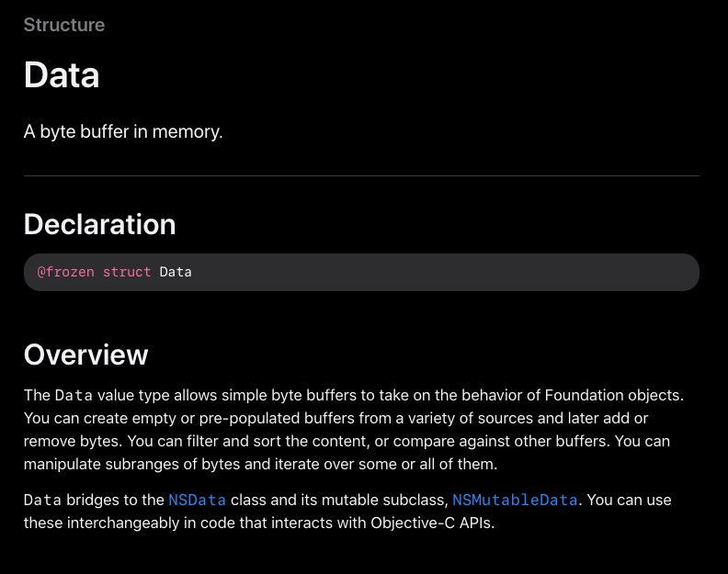Click inline code 'Data' before 'bridges to the'
Screen dimensions: 728x574
(x=42, y=500)
